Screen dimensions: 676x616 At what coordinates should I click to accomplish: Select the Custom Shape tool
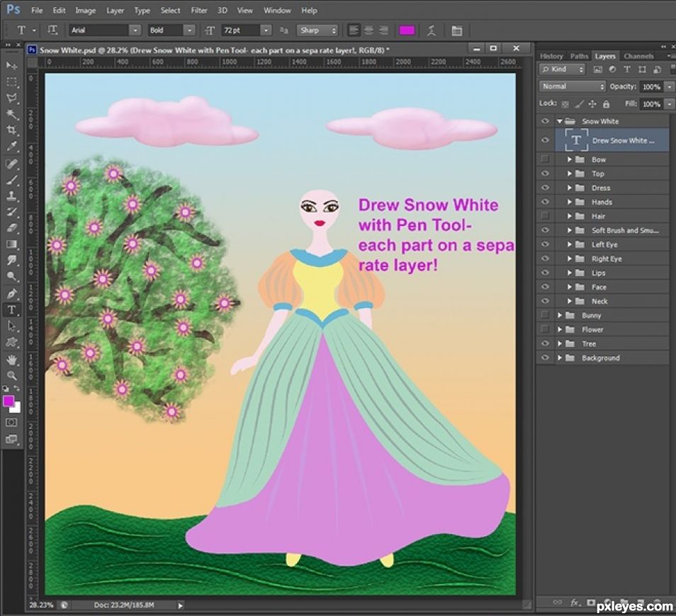11,343
